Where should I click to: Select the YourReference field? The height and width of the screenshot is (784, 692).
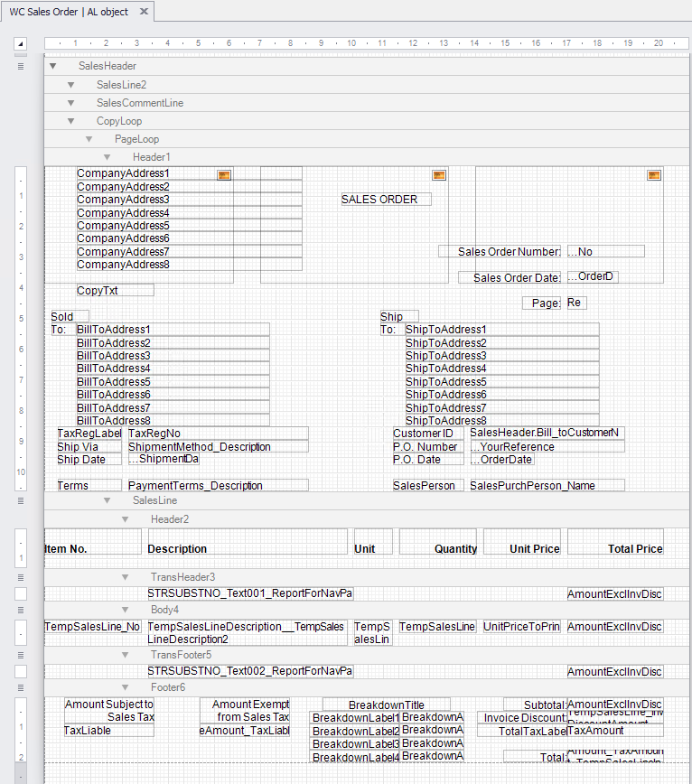coord(547,446)
